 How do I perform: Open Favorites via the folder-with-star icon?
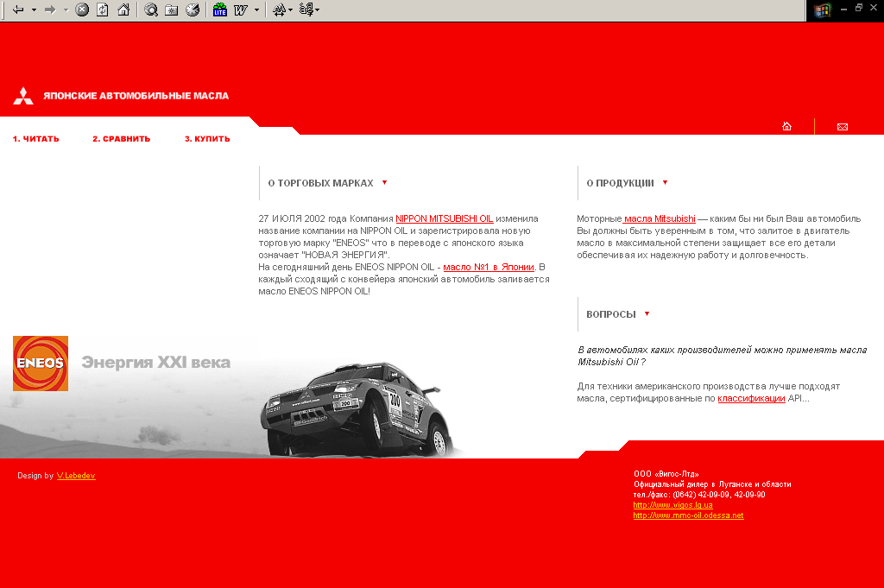pos(172,10)
